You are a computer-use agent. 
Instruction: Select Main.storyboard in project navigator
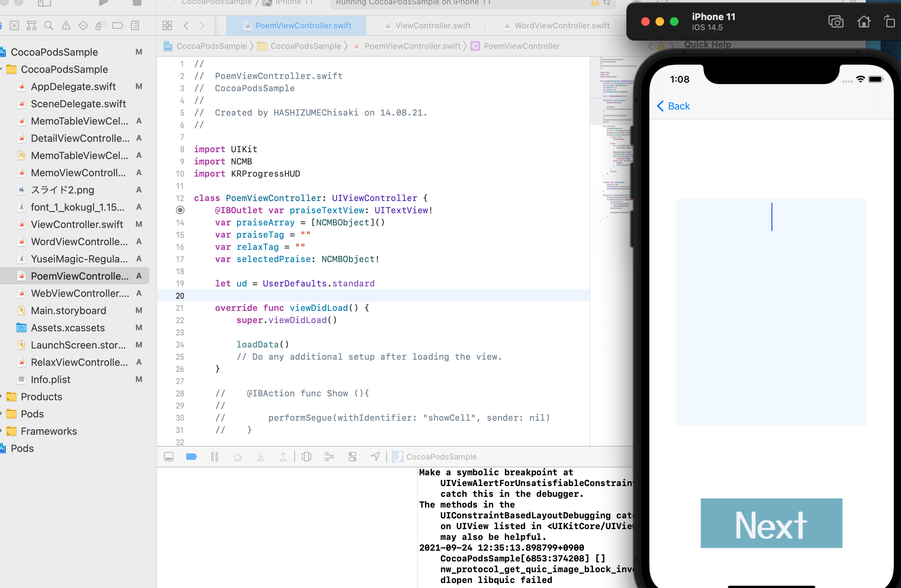click(68, 311)
